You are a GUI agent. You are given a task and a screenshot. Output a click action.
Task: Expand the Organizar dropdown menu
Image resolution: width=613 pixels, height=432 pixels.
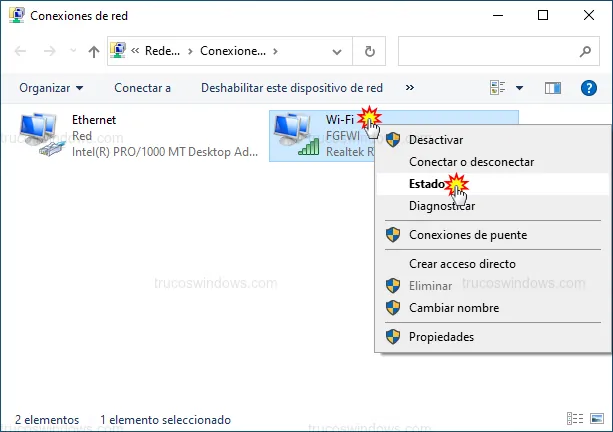point(51,88)
